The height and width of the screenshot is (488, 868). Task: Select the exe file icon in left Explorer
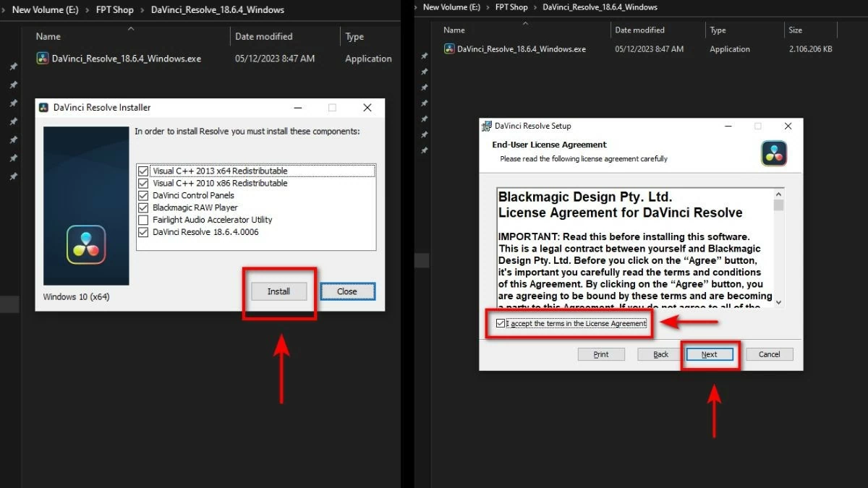tap(43, 59)
